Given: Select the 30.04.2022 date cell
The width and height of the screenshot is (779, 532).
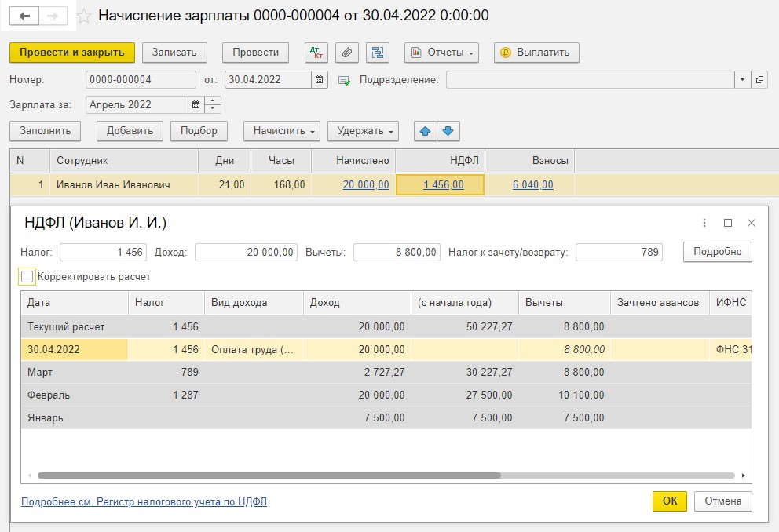Looking at the screenshot, I should coord(75,349).
